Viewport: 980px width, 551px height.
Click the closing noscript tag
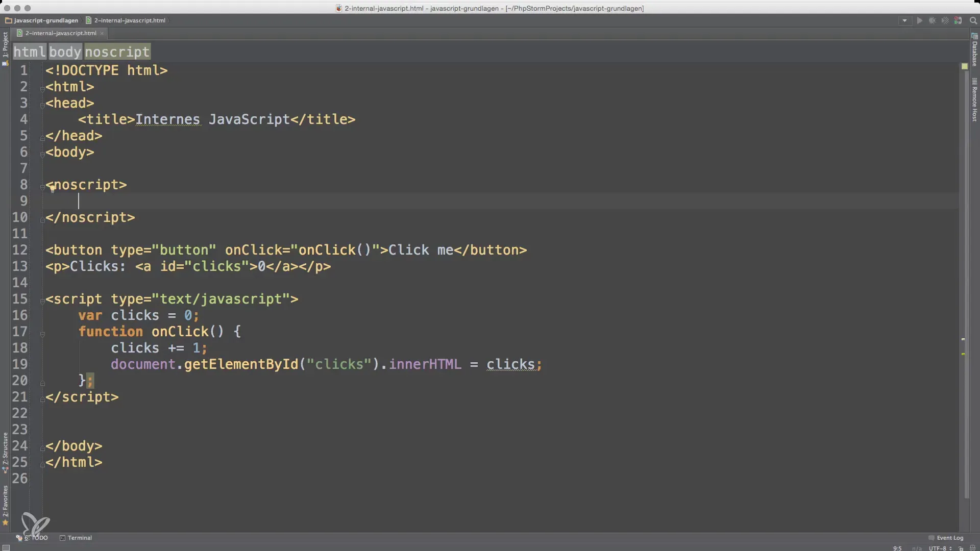click(x=90, y=217)
